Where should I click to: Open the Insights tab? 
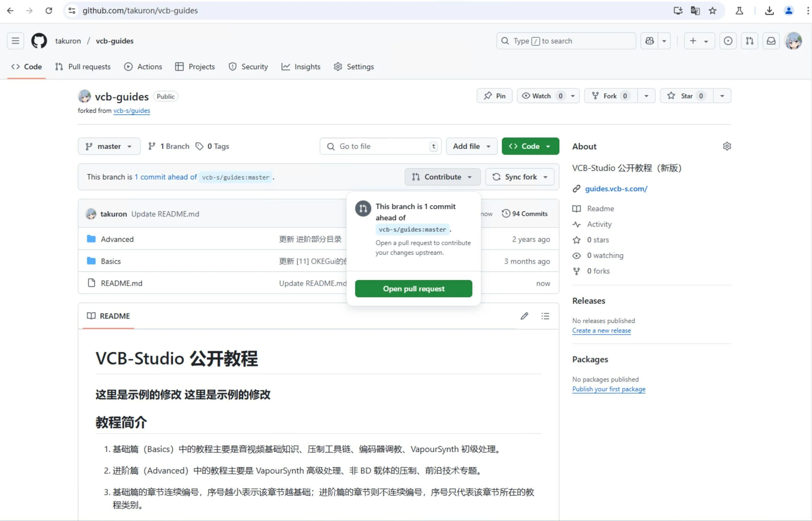[301, 67]
